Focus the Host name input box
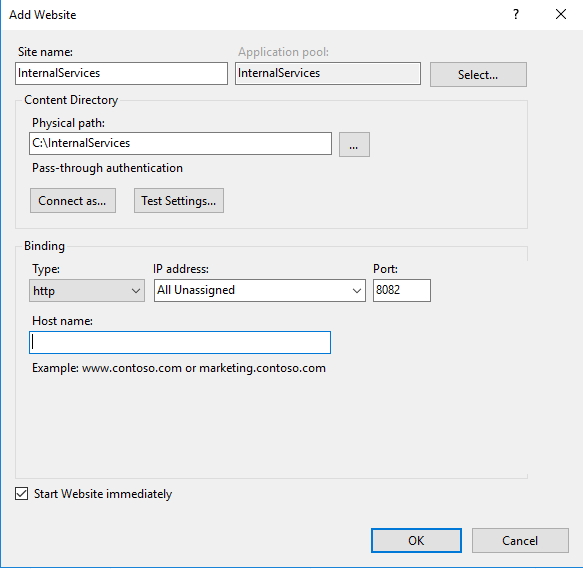The width and height of the screenshot is (583, 569). [180, 343]
